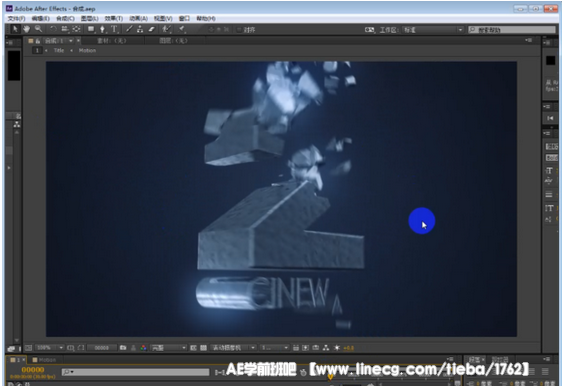Select the Zoom magnifier tool
Viewport: 562px width, 386px height.
coord(38,29)
